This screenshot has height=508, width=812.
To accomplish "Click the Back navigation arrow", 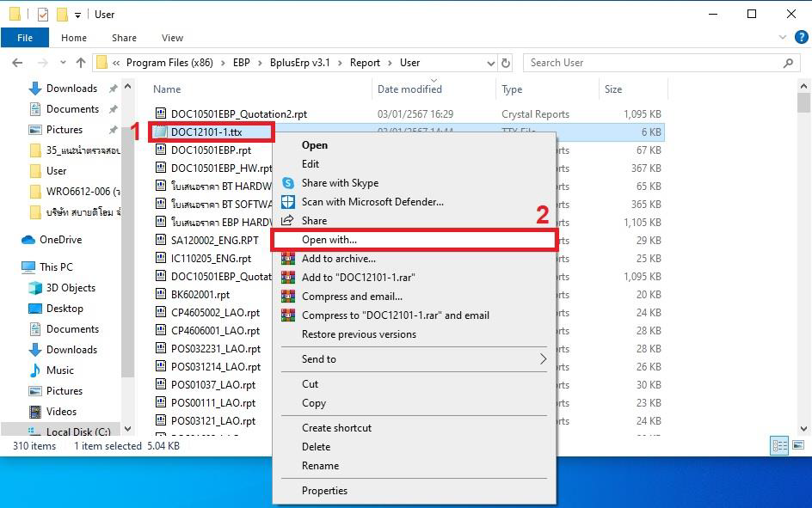I will point(17,63).
